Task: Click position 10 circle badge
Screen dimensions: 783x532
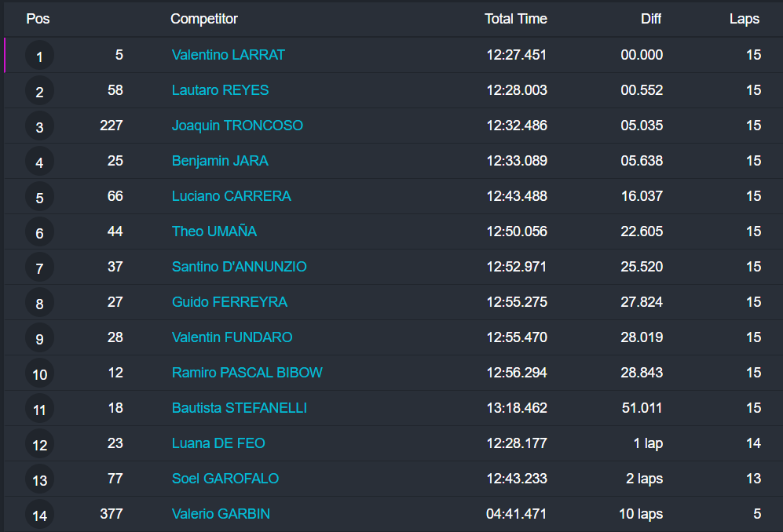Action: pos(39,373)
